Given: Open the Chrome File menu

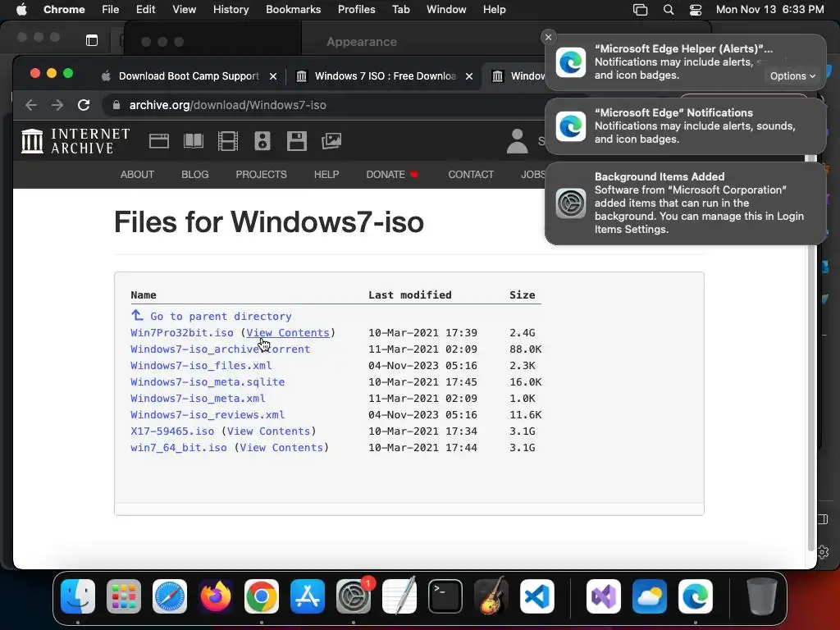Looking at the screenshot, I should (x=111, y=10).
